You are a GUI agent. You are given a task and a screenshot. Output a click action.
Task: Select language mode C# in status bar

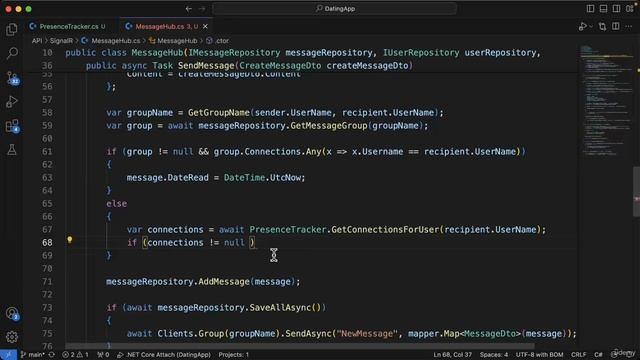(x=598, y=355)
